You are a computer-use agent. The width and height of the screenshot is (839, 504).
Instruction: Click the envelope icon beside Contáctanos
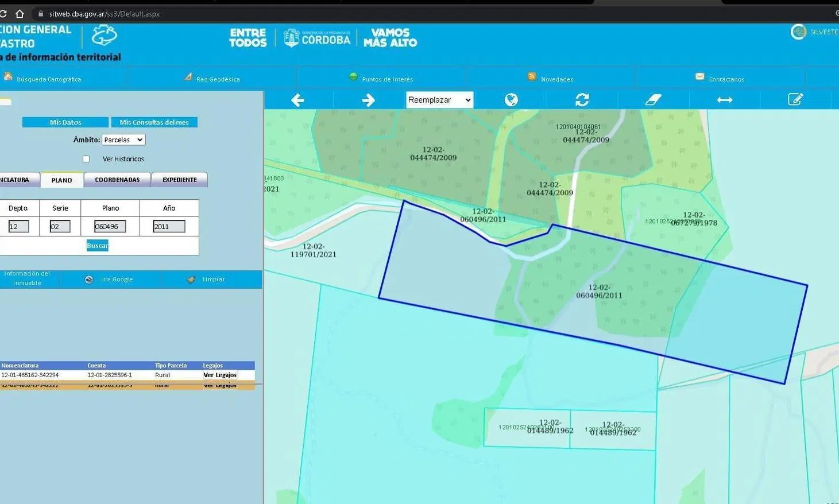pos(699,76)
